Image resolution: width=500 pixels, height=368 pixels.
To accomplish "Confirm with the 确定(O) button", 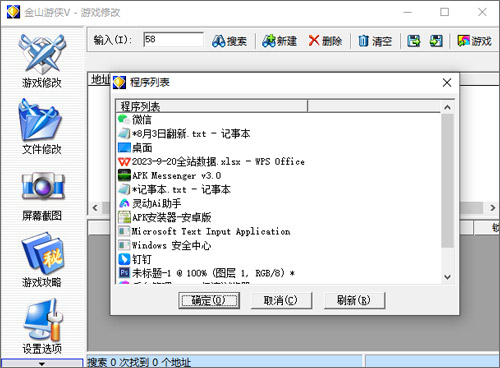I will click(209, 301).
